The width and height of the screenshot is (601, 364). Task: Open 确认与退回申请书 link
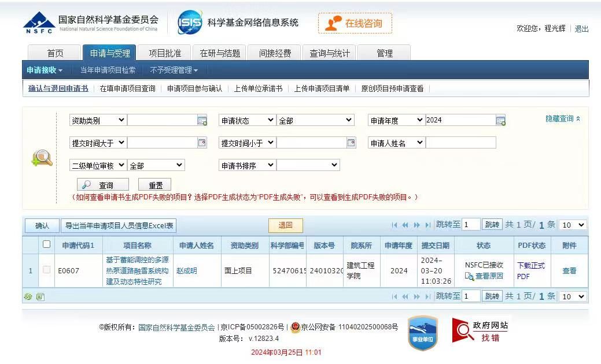click(x=58, y=88)
